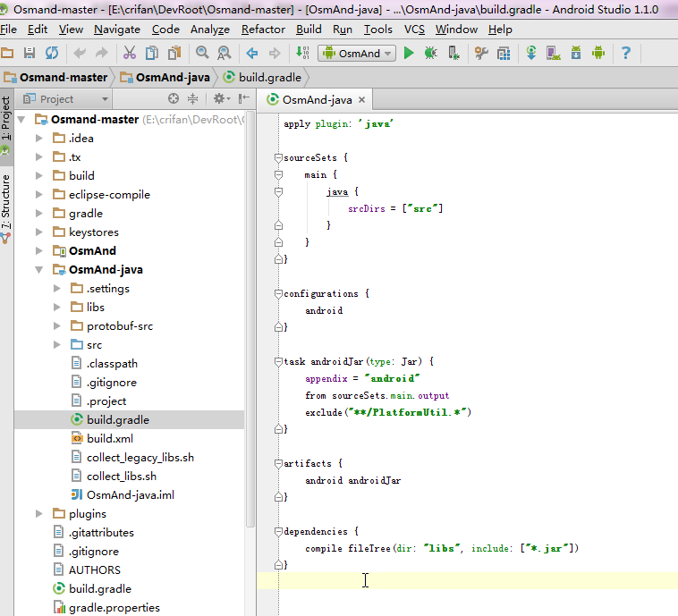This screenshot has width=678, height=616.
Task: Click the Help question mark icon
Action: point(626,54)
